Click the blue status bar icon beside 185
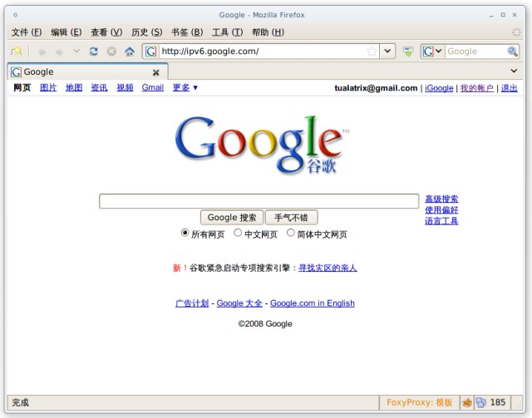 [480, 403]
